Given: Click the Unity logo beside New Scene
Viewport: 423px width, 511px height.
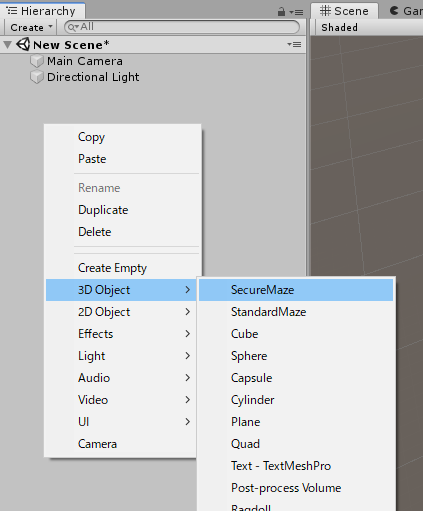Looking at the screenshot, I should 23,44.
